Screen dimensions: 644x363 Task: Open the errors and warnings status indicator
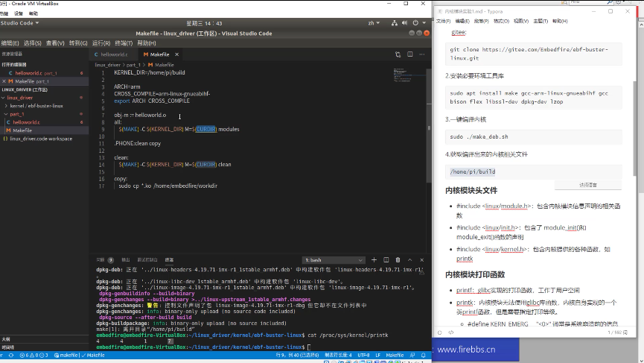34,356
